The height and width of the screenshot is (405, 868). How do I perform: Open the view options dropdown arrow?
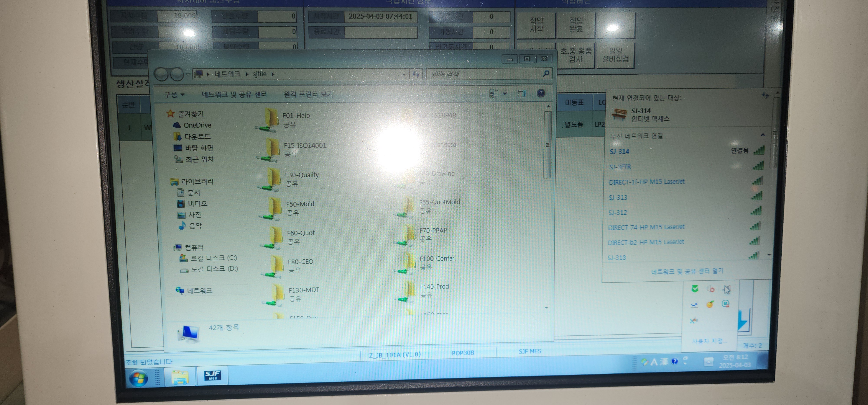coord(505,94)
